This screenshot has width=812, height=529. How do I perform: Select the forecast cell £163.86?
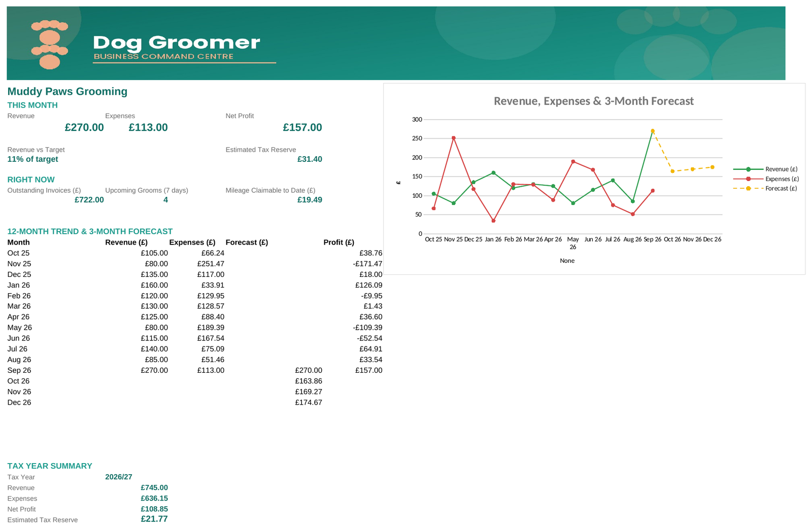[309, 381]
